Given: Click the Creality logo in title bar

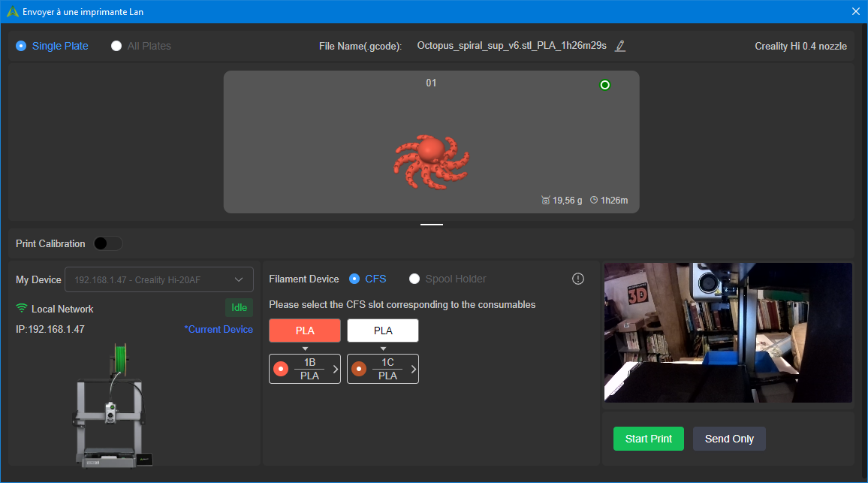Looking at the screenshot, I should [x=12, y=11].
